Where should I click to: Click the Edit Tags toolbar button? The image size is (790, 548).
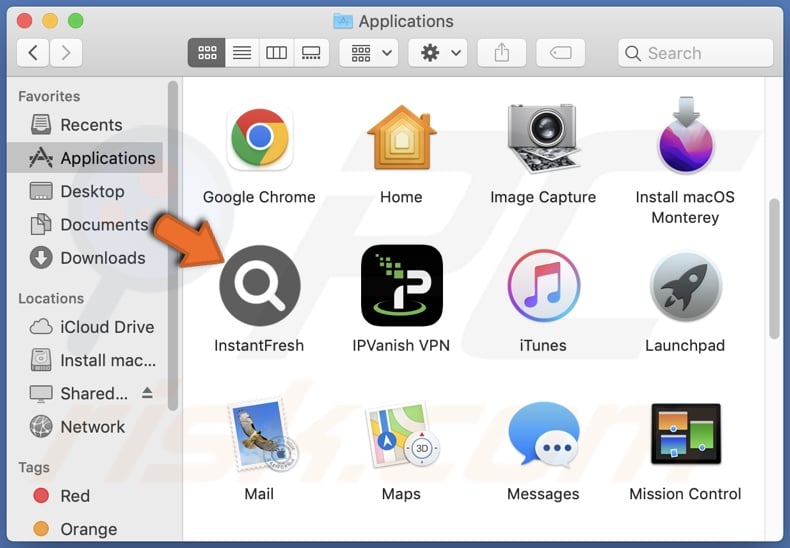coord(560,52)
